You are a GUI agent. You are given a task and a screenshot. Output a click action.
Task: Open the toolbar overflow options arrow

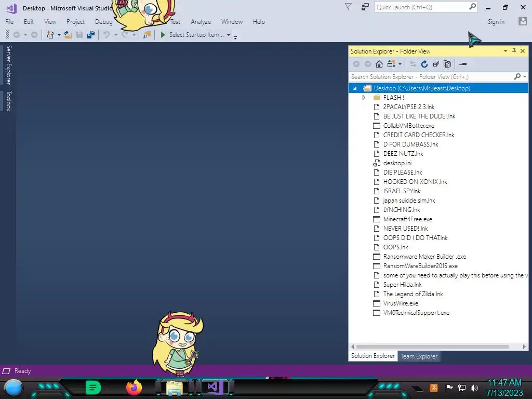235,37
